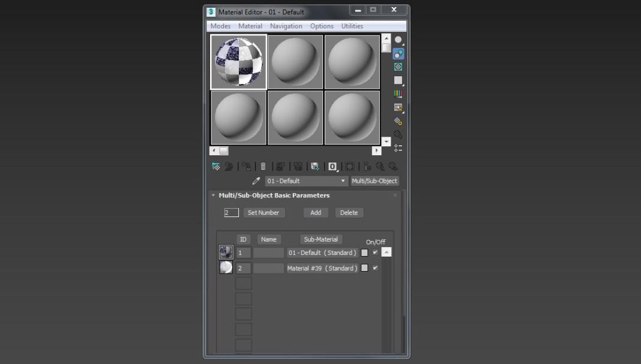Screen dimensions: 641x364
Task: Open the Material #39 (Standard) sub-material button
Action: pos(322,269)
